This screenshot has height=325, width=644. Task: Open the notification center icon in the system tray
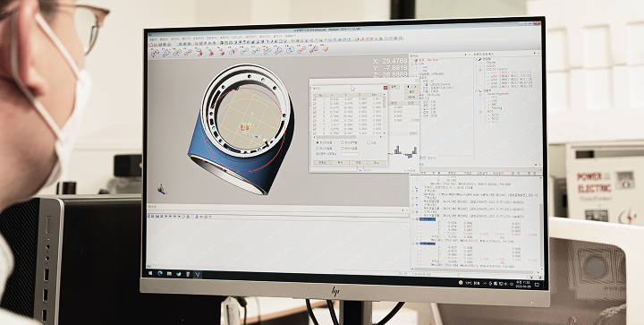pos(537,285)
